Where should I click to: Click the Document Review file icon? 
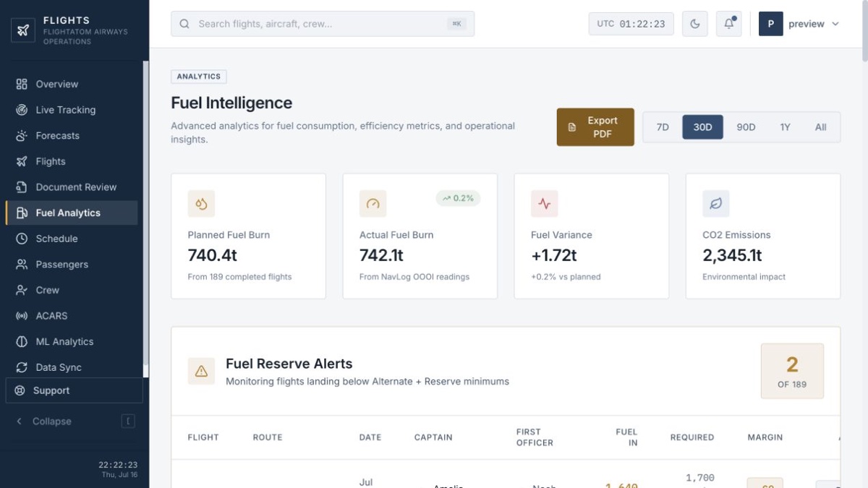pyautogui.click(x=22, y=187)
